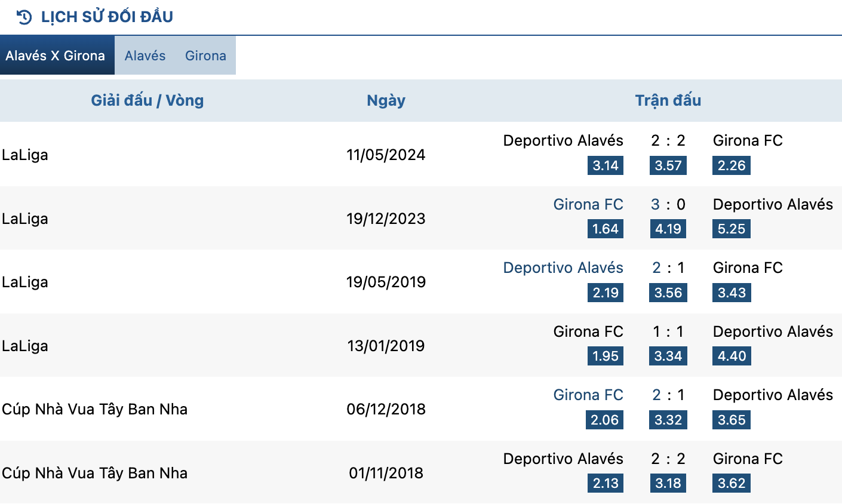
Task: Click the date 01/11/2018
Action: coord(386,473)
